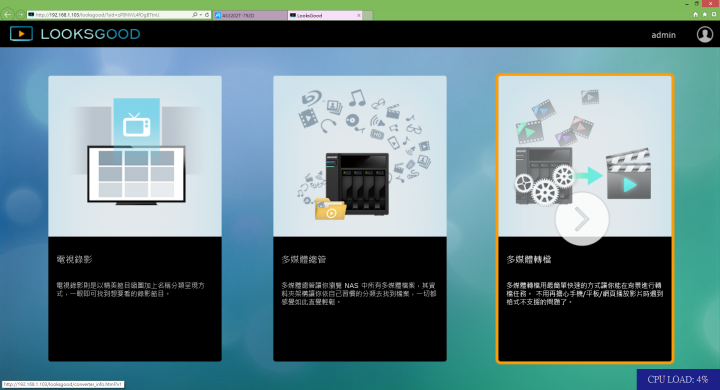Open the address bar dropdown arrow

coord(201,15)
